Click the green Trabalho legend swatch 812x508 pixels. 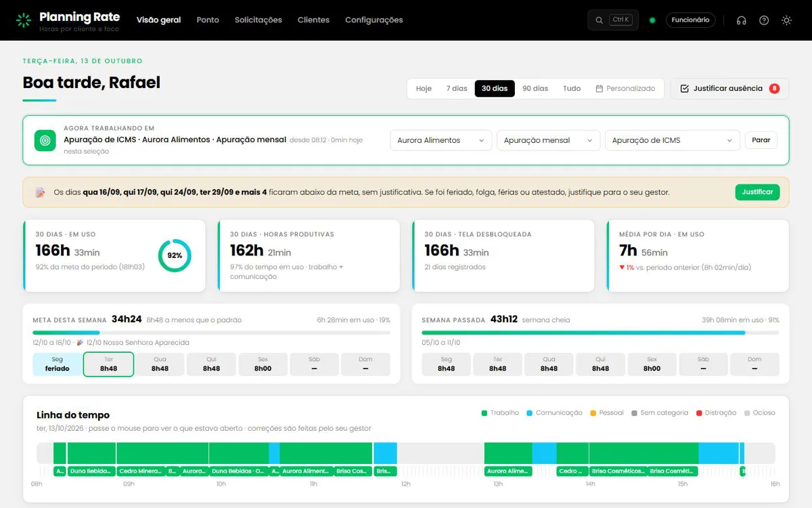pos(484,412)
